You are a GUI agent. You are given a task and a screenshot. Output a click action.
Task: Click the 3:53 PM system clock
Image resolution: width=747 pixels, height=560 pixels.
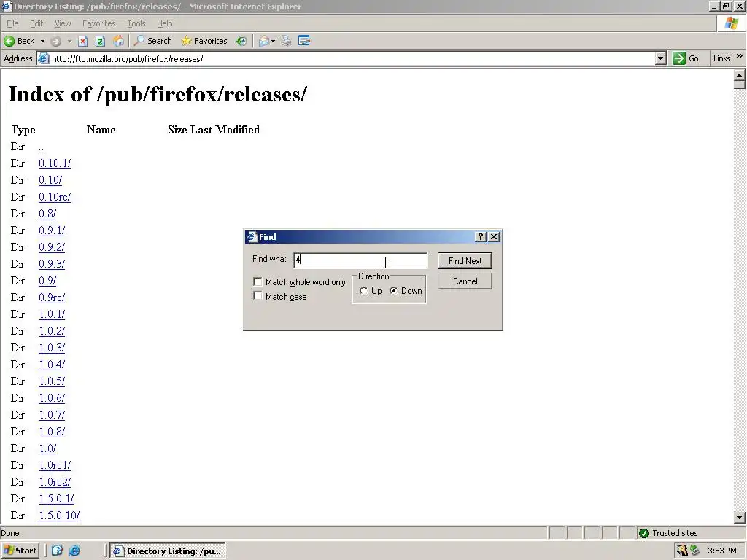point(721,551)
